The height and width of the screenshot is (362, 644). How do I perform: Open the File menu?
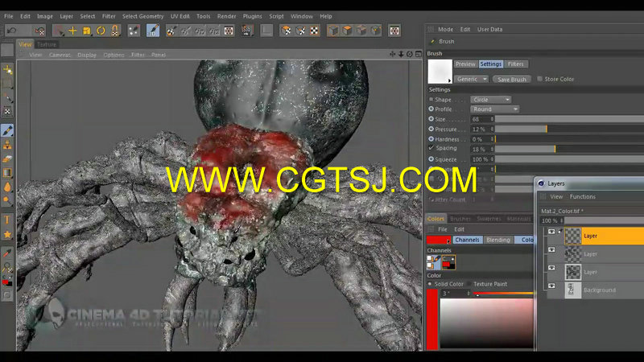click(x=9, y=16)
